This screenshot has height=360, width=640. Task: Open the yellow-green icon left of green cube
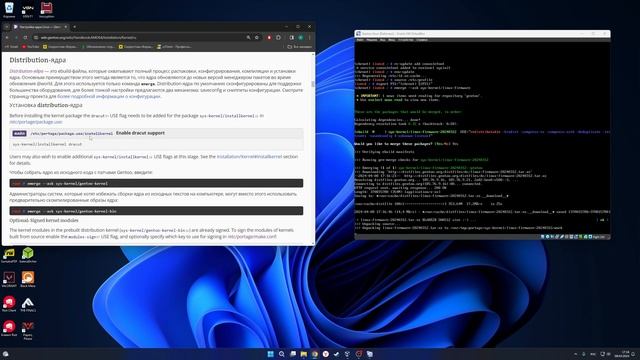[x=9, y=255]
